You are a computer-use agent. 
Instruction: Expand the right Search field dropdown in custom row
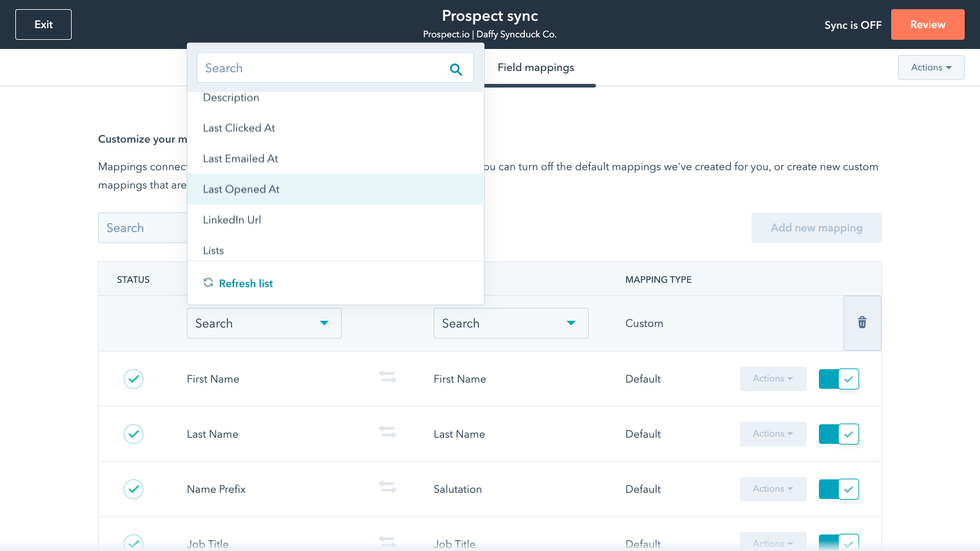click(x=511, y=323)
